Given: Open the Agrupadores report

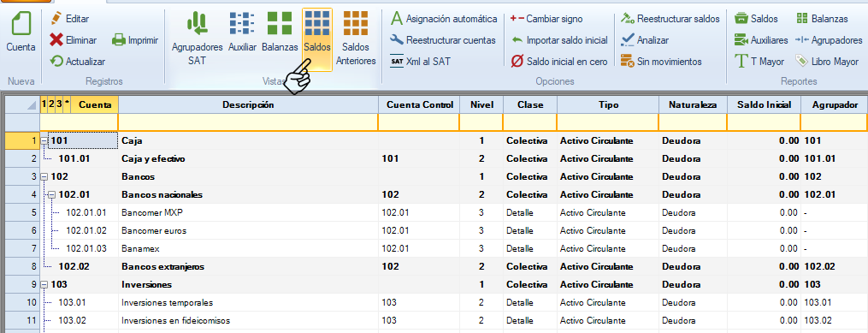Looking at the screenshot, I should (829, 40).
